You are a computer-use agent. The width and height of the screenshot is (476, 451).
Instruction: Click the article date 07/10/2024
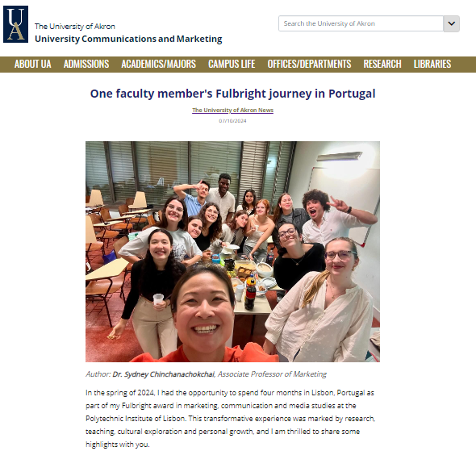232,121
